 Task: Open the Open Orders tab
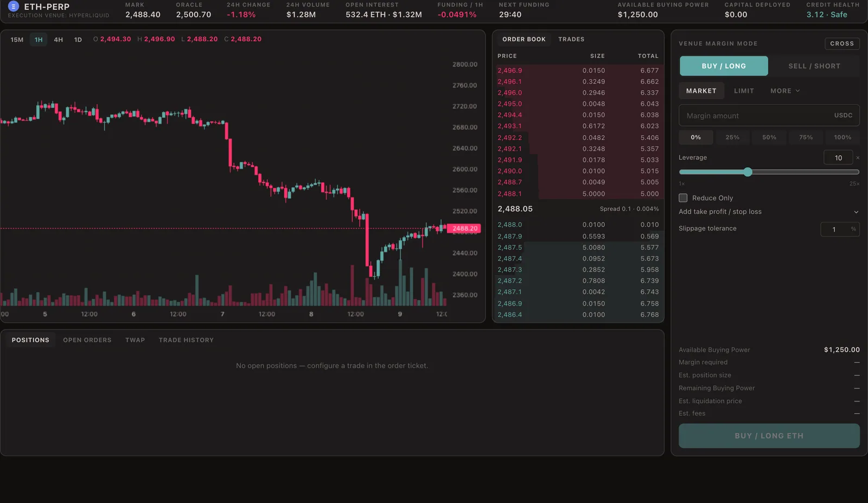tap(87, 340)
